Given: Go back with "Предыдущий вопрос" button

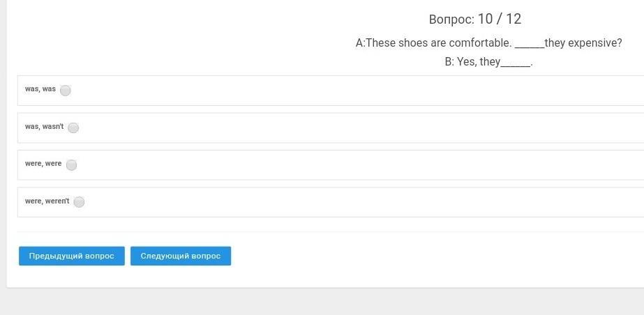Looking at the screenshot, I should coord(71,256).
